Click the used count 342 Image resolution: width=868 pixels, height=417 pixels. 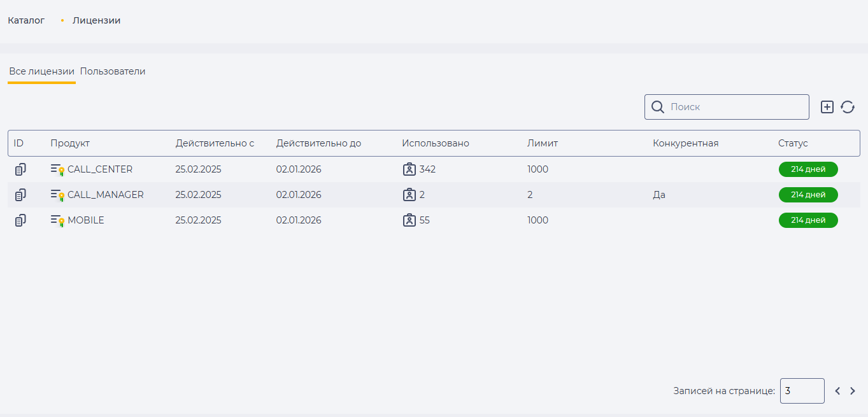point(427,169)
